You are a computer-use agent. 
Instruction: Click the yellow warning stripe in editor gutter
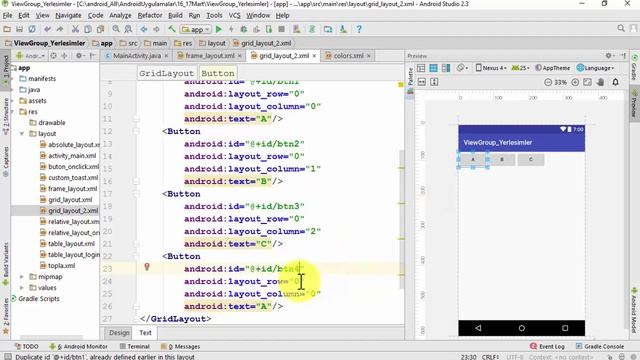[x=401, y=84]
